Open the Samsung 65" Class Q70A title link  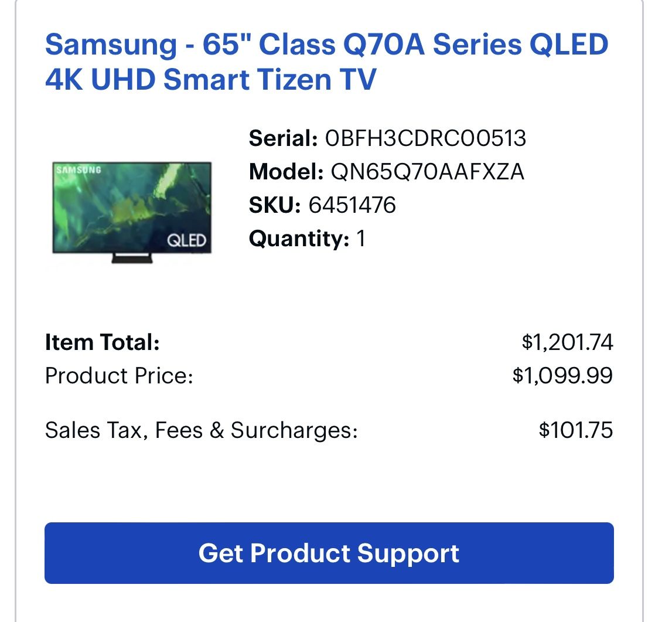[326, 45]
